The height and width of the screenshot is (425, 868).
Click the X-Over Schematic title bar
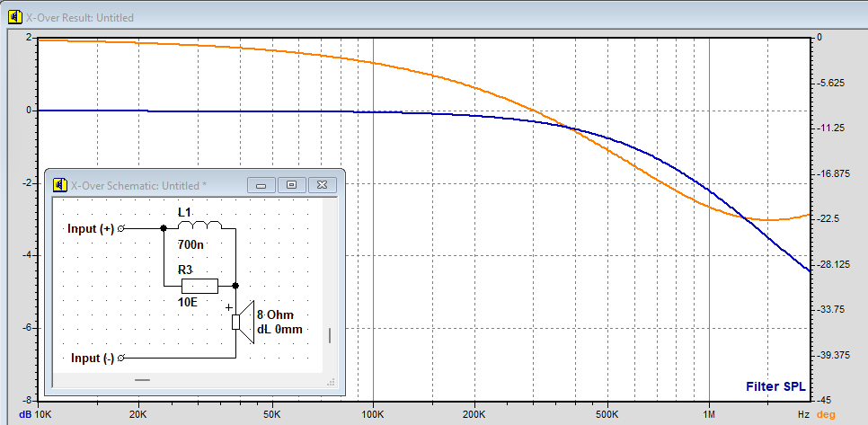point(153,185)
